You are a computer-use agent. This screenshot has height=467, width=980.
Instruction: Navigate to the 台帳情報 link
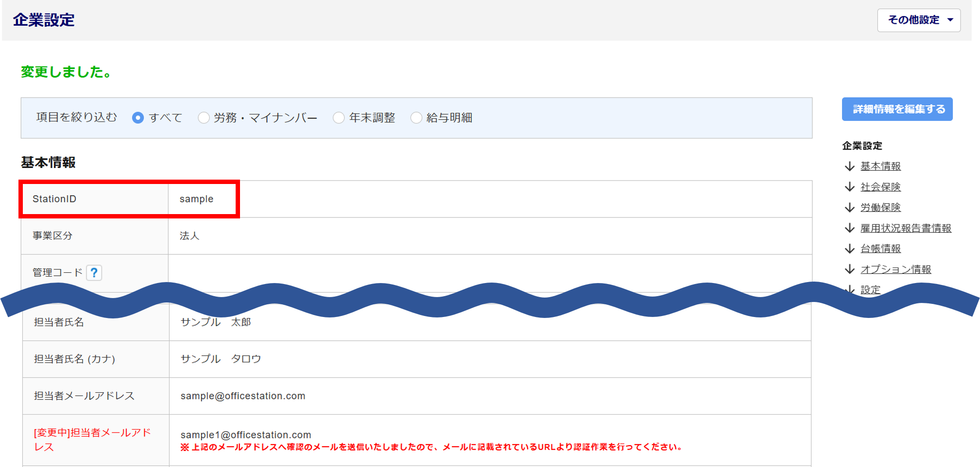tap(880, 249)
